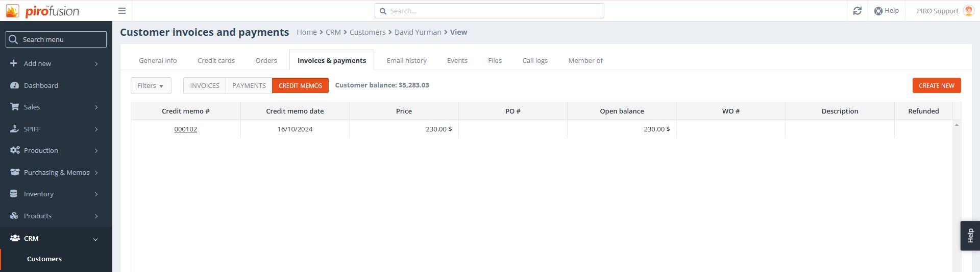The image size is (980, 272).
Task: Collapse the CRM menu section
Action: [x=95, y=239]
